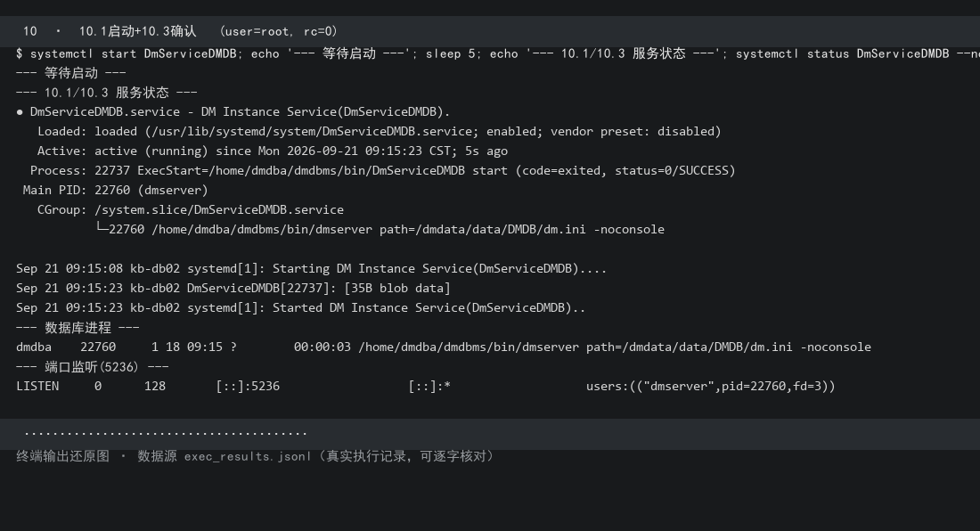The width and height of the screenshot is (980, 531).
Task: Select the "--- 端口监听(5236) ---" line
Action: click(93, 367)
